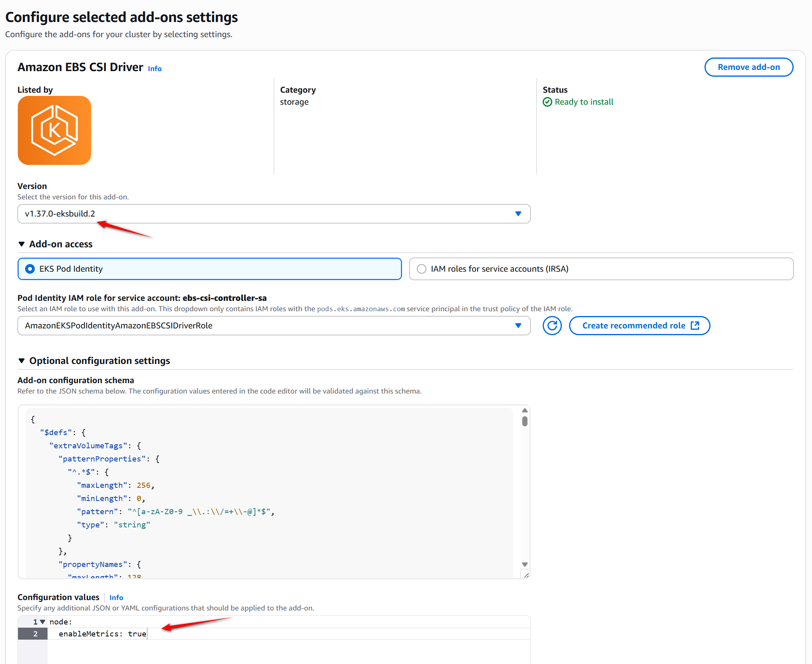Click the orange EKS add-on logo
The height and width of the screenshot is (664, 812).
click(x=54, y=130)
